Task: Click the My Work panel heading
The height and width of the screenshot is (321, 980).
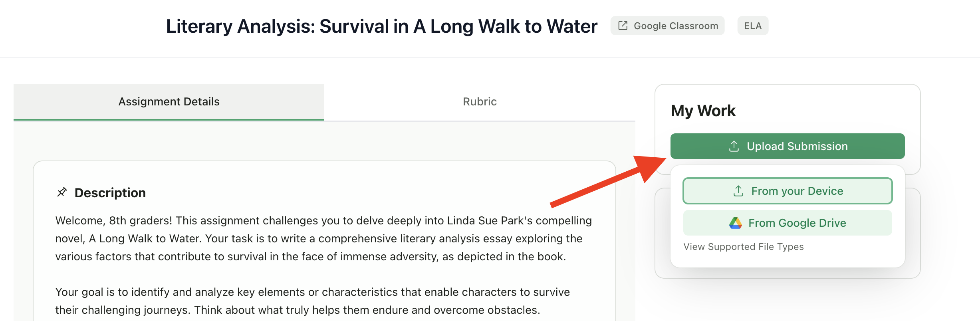Action: click(703, 111)
